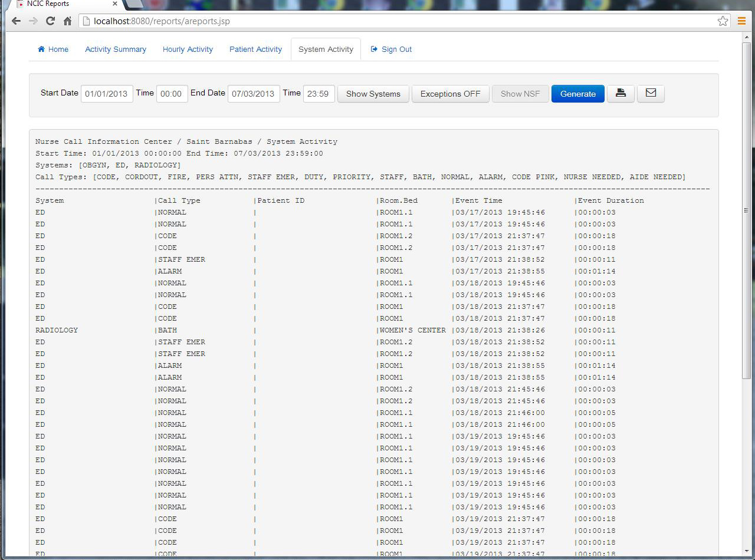Open the Patient Activity tab
The image size is (755, 560).
[255, 50]
